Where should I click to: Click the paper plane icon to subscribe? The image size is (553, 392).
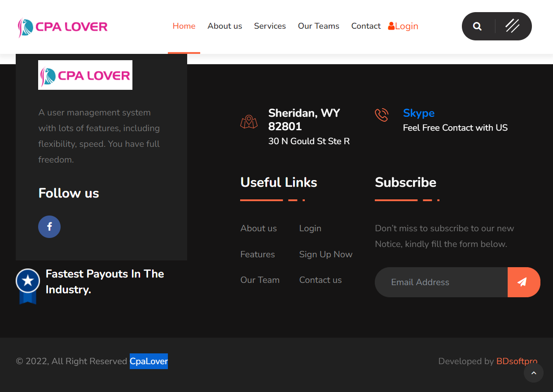(x=524, y=282)
